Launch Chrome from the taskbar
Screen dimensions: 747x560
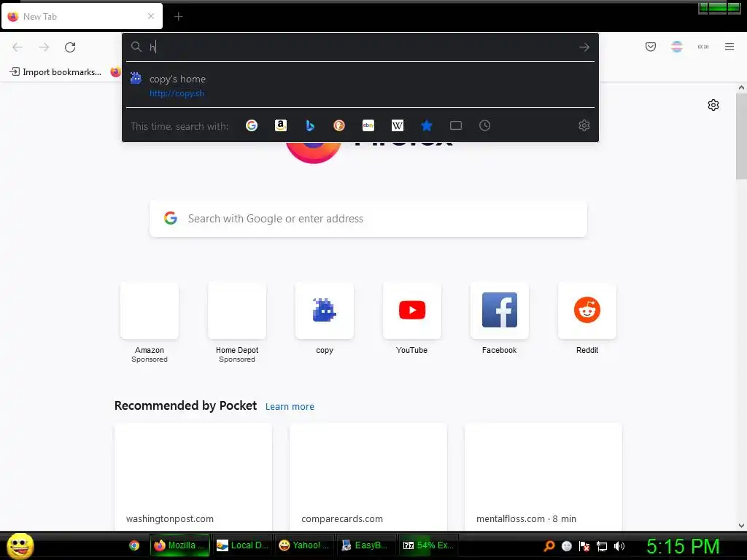[134, 545]
